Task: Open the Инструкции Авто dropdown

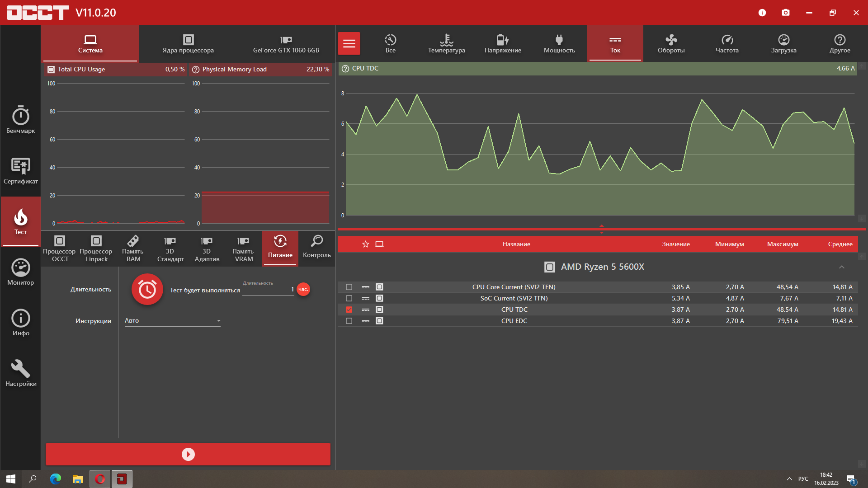Action: (172, 321)
